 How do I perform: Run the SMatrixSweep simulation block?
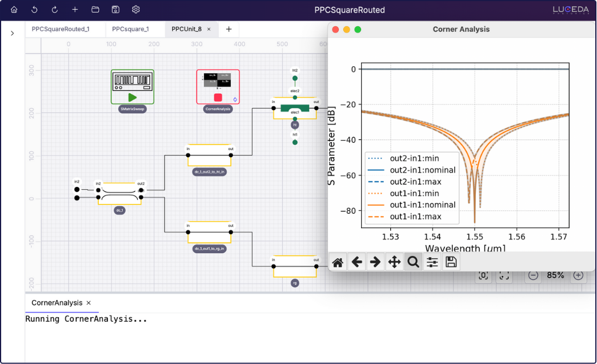pos(133,97)
